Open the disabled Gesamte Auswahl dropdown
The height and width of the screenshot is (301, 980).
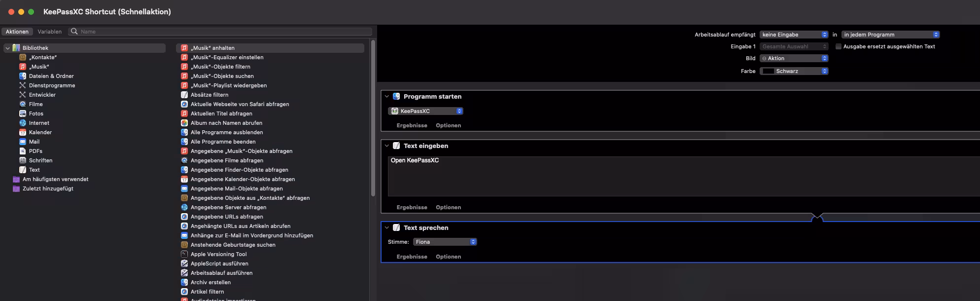794,46
